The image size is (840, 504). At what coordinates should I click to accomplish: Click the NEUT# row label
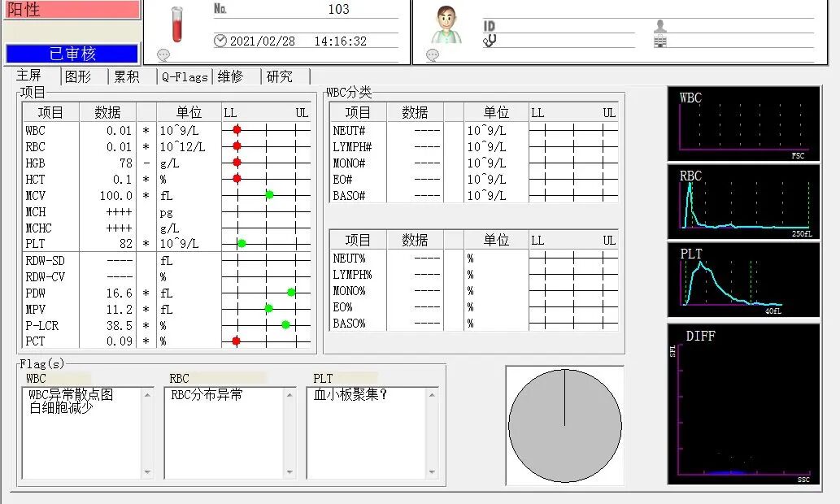click(350, 131)
